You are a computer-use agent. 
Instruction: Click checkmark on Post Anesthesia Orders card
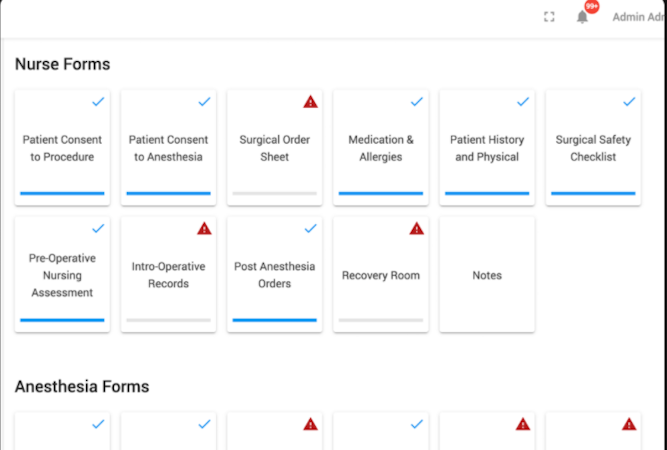(310, 229)
